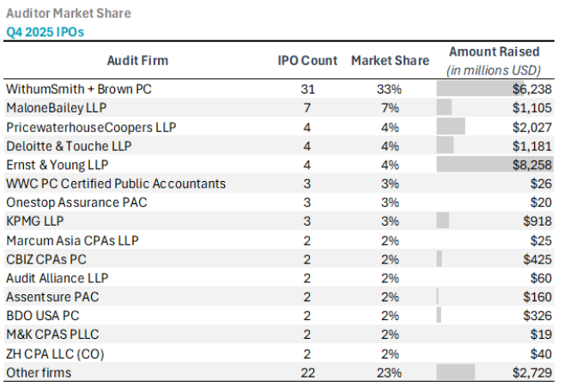Click the WithumSmith $6,238 amount bar
The height and width of the screenshot is (392, 564).
[x=481, y=88]
